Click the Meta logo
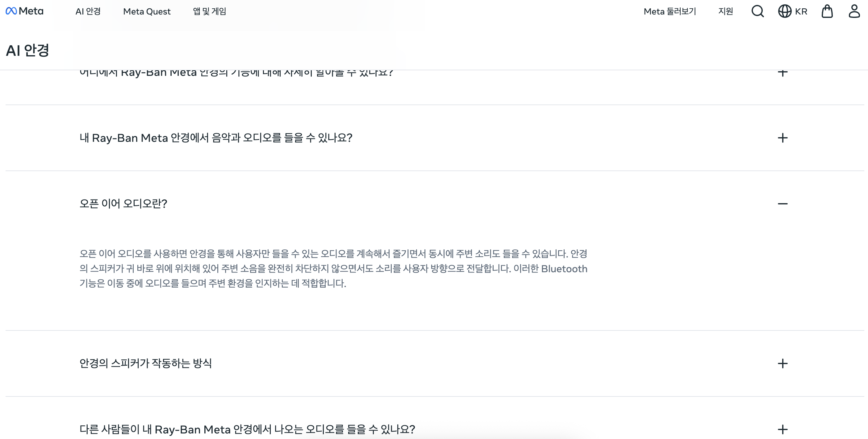The height and width of the screenshot is (439, 868). [25, 11]
